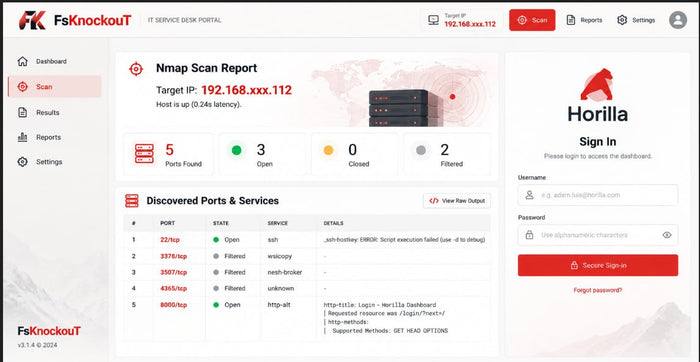The height and width of the screenshot is (362, 700).
Task: Click the wsicopy service cell
Action: pos(279,256)
